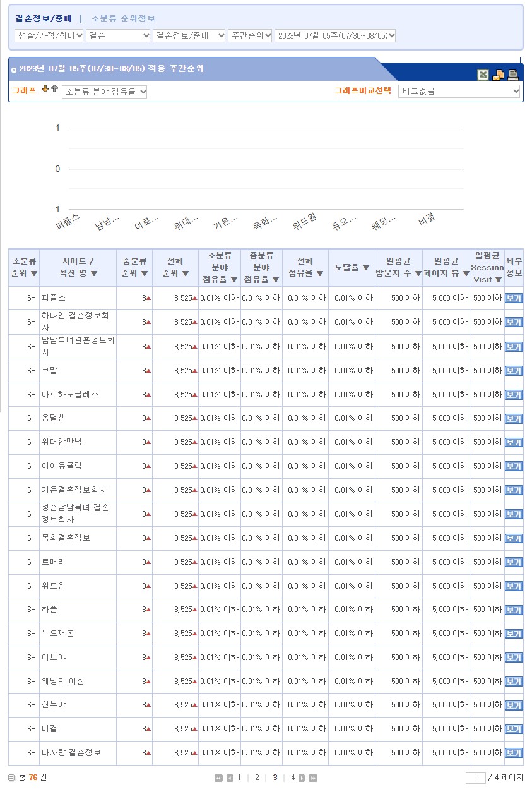Viewport: 532px width, 799px height.
Task: Click the email/send icon beside Excel
Action: [x=498, y=75]
